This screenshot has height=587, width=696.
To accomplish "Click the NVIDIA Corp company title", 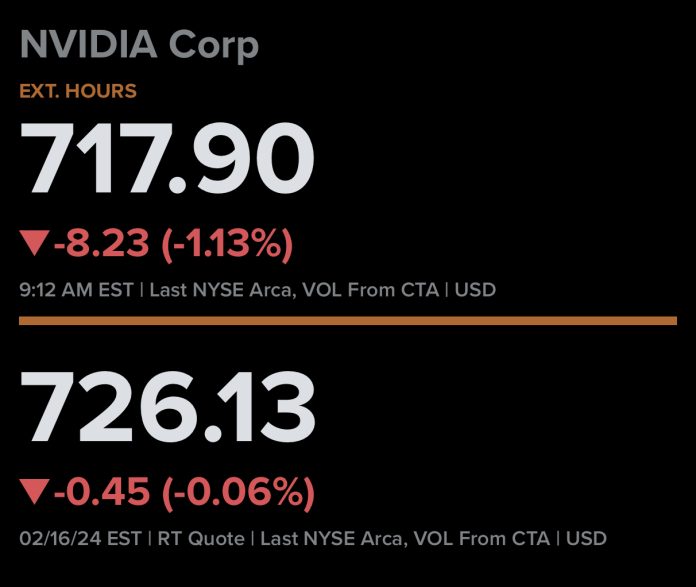I will 139,44.
